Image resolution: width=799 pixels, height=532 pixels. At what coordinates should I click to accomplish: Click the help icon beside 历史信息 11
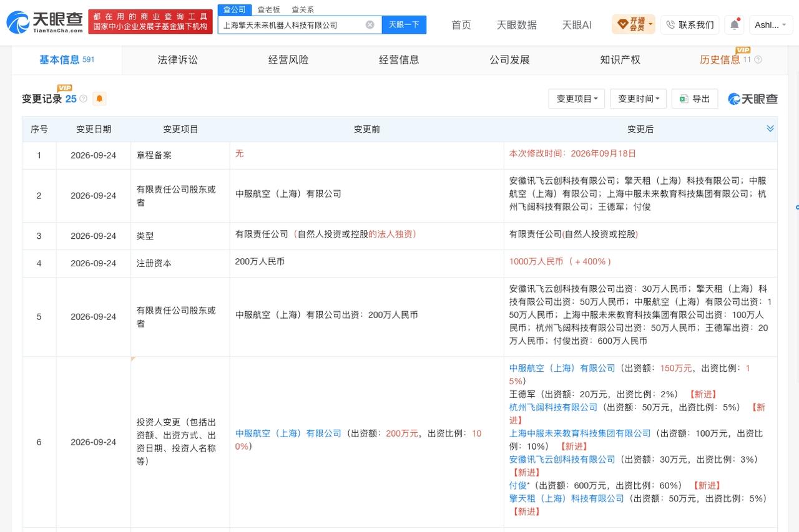click(758, 60)
